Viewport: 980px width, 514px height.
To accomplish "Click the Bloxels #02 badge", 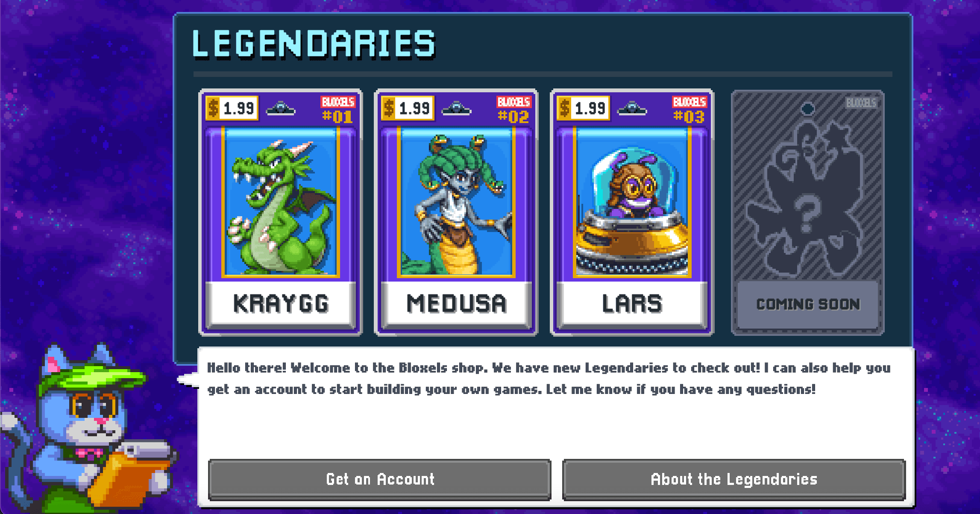I will click(513, 109).
